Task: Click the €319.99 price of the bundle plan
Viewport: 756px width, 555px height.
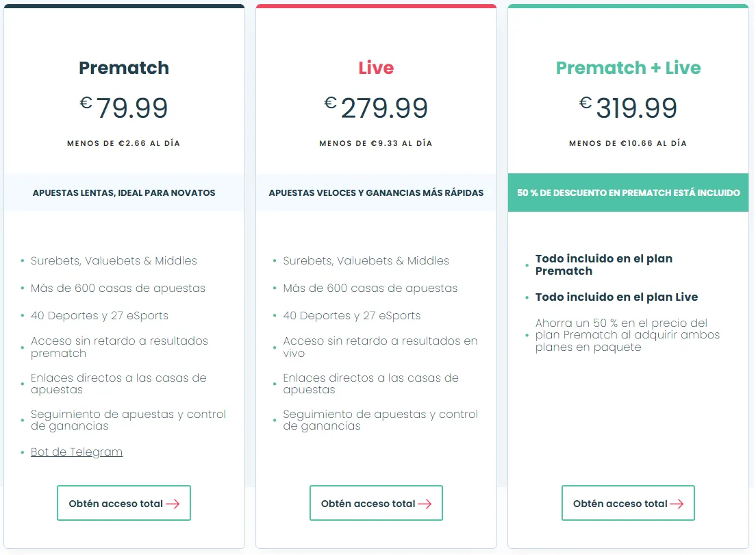Action: coord(628,108)
